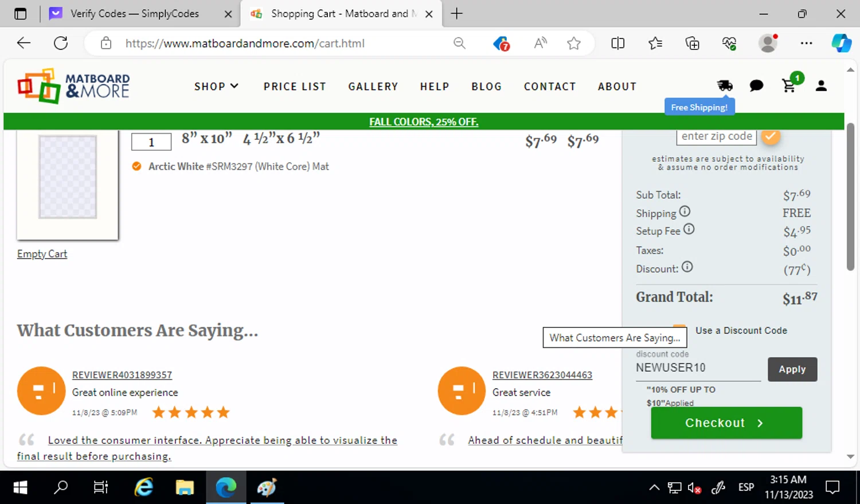The height and width of the screenshot is (504, 860).
Task: Click the Free Shipping! tooltip badge
Action: point(699,107)
